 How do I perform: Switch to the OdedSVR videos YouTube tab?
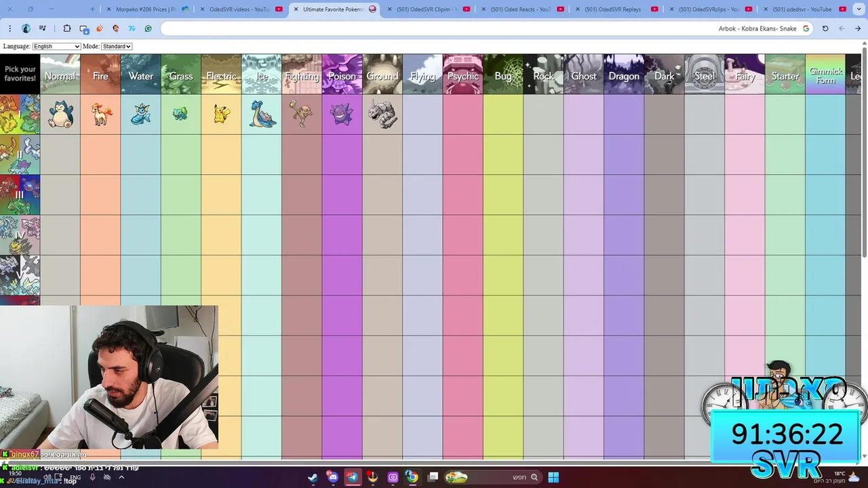pos(239,9)
